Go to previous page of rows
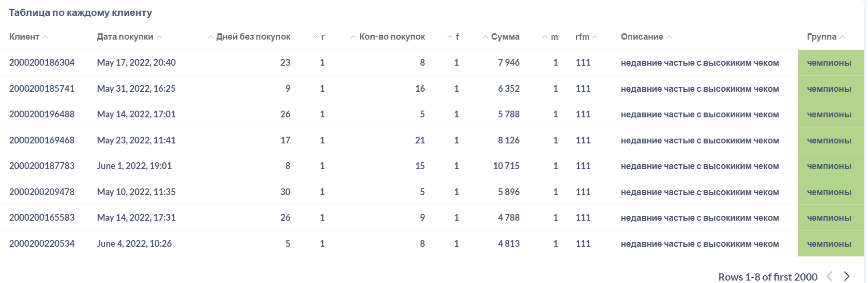Screen dimensions: 868x283 [x=829, y=276]
